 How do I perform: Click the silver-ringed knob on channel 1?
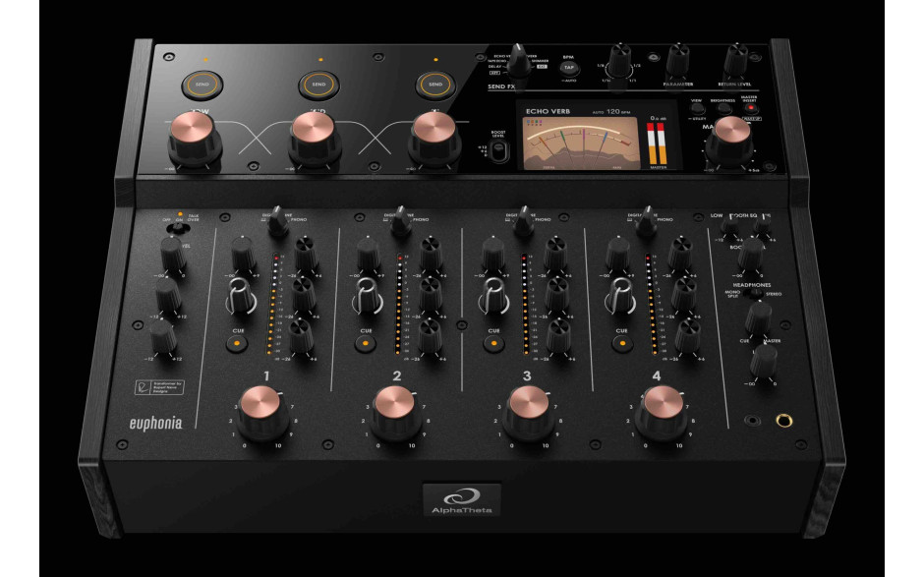pyautogui.click(x=241, y=297)
